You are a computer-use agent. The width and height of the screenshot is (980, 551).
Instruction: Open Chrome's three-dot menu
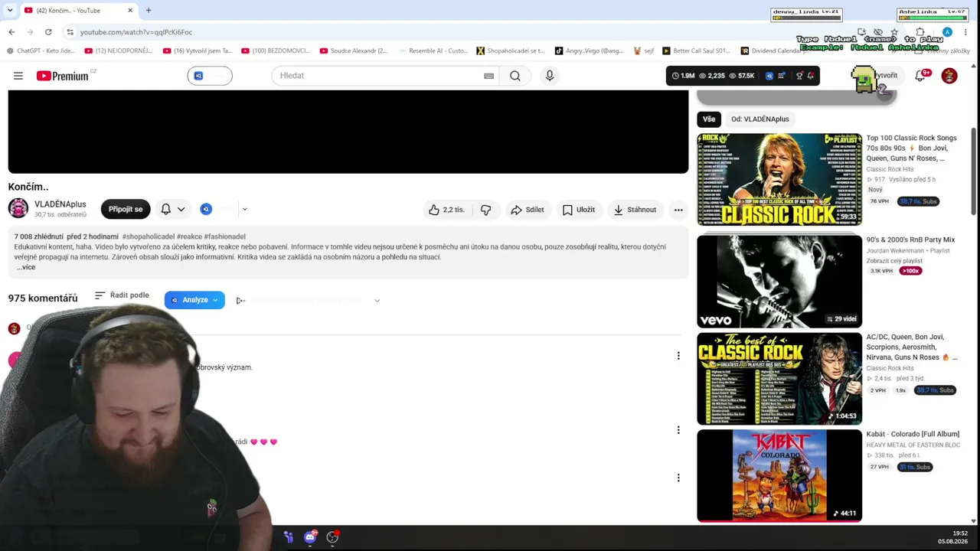tap(965, 32)
